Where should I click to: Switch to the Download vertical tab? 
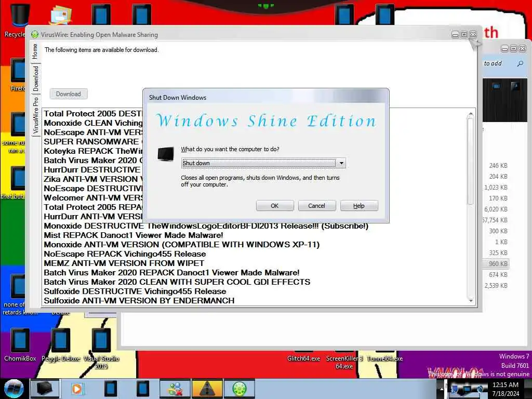[x=36, y=78]
